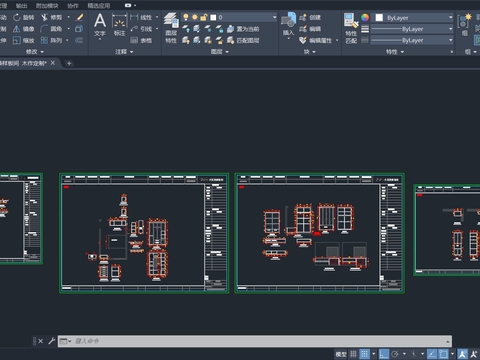Open Layer Properties (图层特性) manager
Screen dimensions: 480x360
(x=171, y=28)
